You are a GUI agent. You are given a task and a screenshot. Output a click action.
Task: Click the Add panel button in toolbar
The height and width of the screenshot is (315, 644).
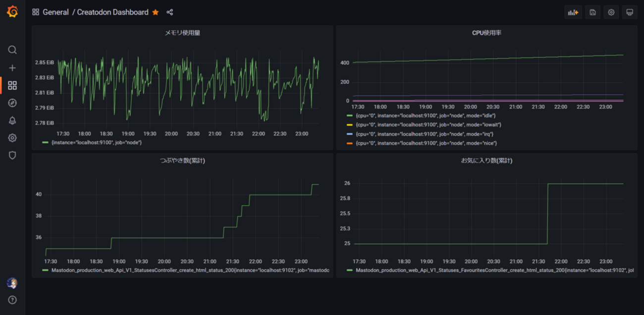[x=573, y=12]
